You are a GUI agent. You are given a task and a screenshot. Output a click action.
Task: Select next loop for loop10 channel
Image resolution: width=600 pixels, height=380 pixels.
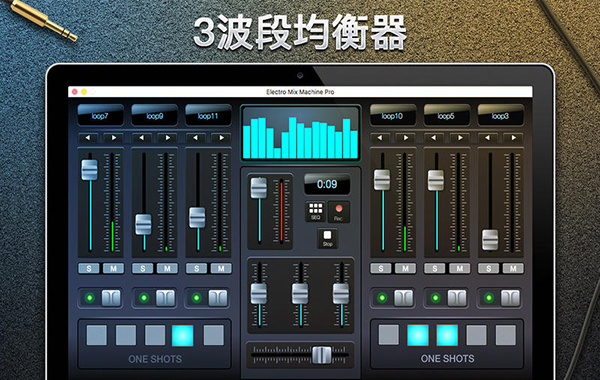[x=406, y=138]
